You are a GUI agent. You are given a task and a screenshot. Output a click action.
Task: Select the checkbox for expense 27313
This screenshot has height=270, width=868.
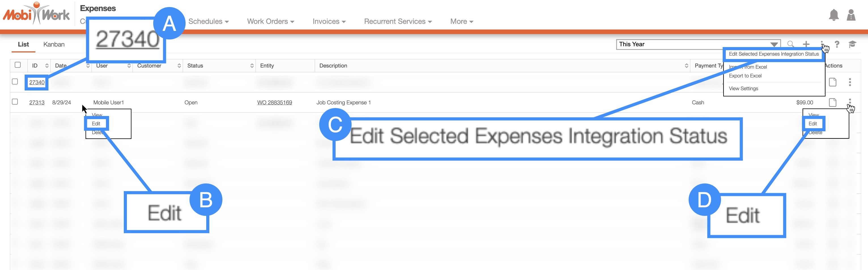[15, 102]
